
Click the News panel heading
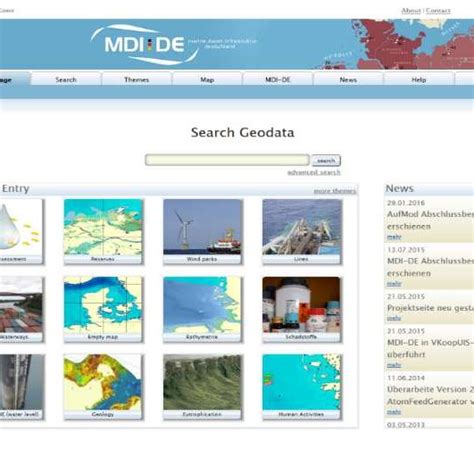click(400, 188)
